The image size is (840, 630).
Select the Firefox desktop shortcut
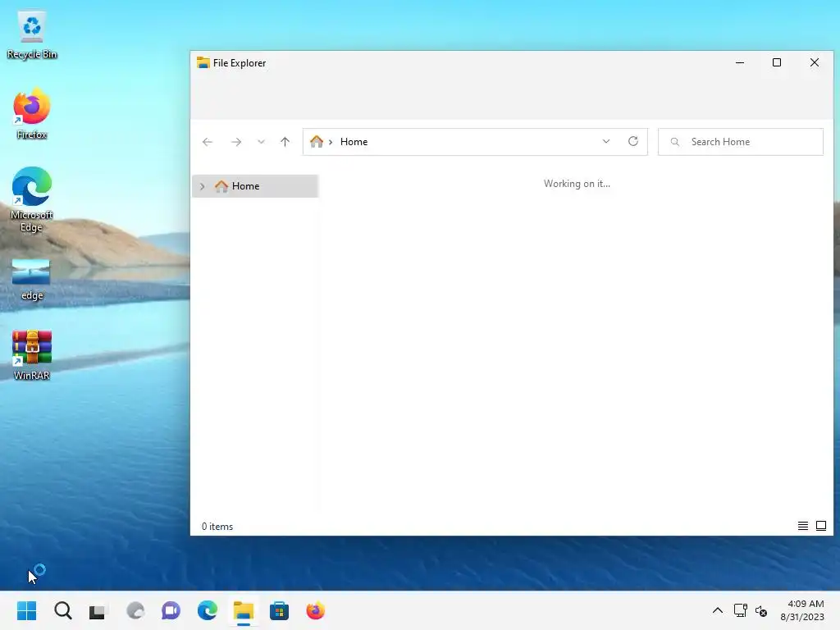pyautogui.click(x=32, y=115)
